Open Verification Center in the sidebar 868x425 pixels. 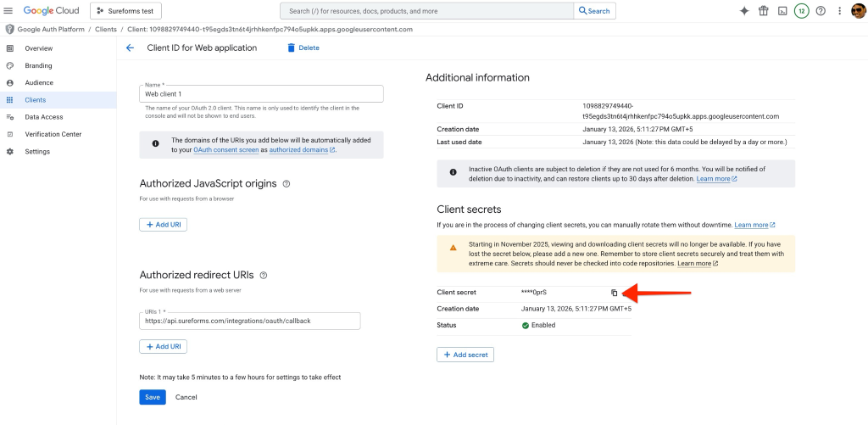coord(53,134)
